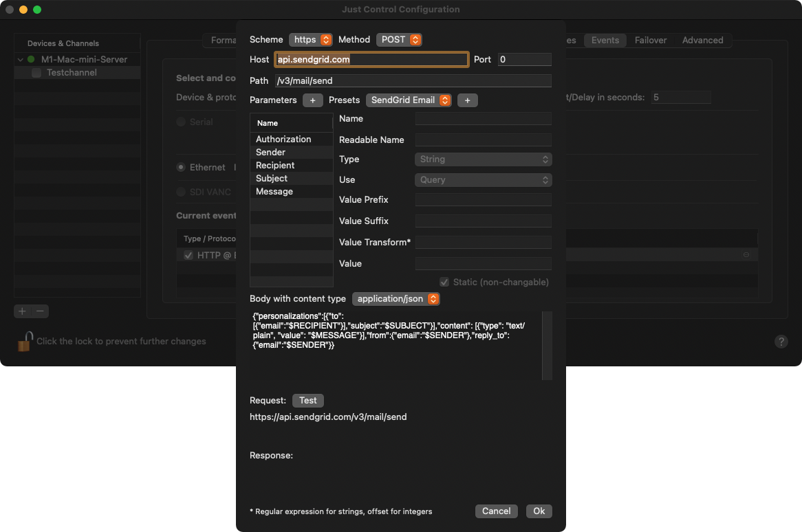
Task: Click the green status dot of M1-Mac-mini-Server
Action: click(x=31, y=59)
